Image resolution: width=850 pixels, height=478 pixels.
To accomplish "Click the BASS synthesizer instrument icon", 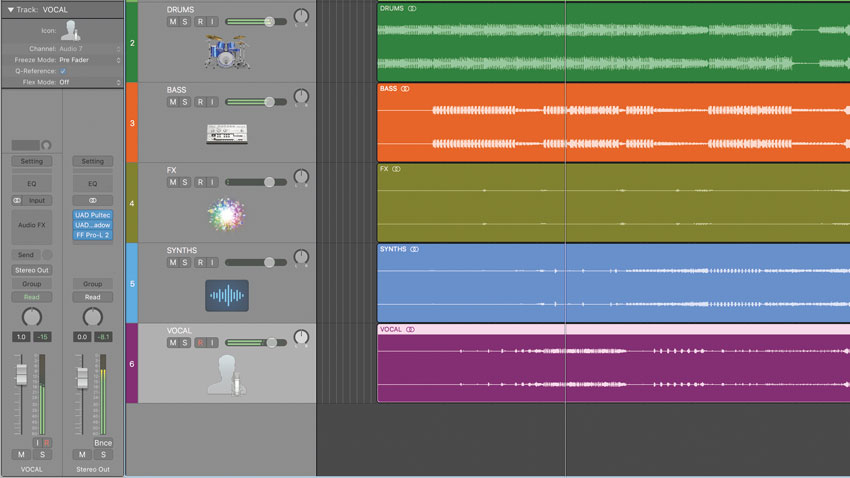I will pos(227,133).
